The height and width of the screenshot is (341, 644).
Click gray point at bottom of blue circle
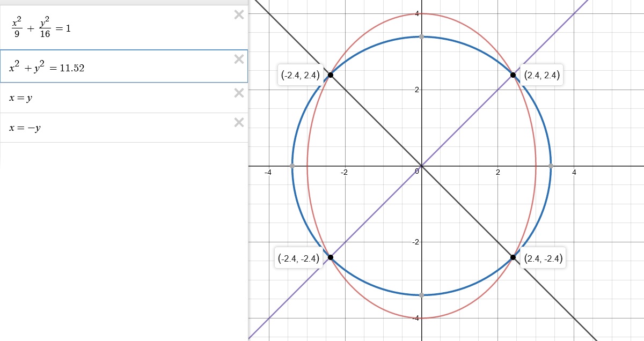click(421, 295)
